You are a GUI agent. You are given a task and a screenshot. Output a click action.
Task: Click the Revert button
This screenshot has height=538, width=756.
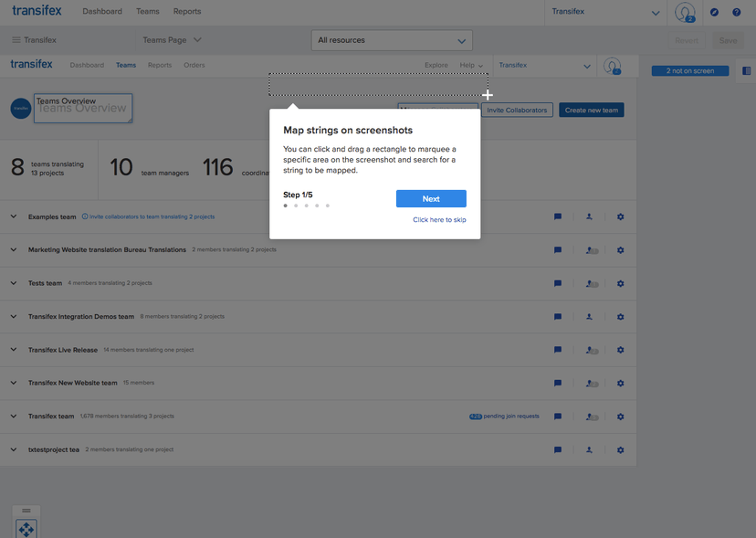coord(687,40)
